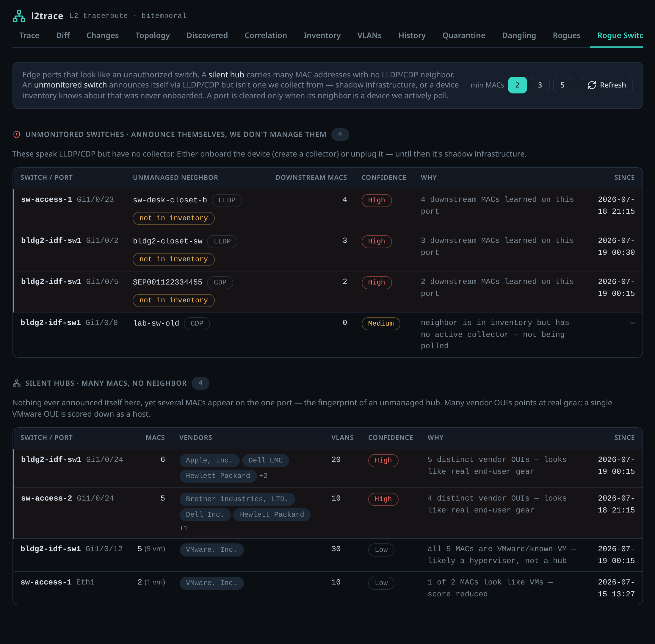Click the shield alert icon beside Unmonitored Switches
The width and height of the screenshot is (655, 644).
click(x=17, y=135)
